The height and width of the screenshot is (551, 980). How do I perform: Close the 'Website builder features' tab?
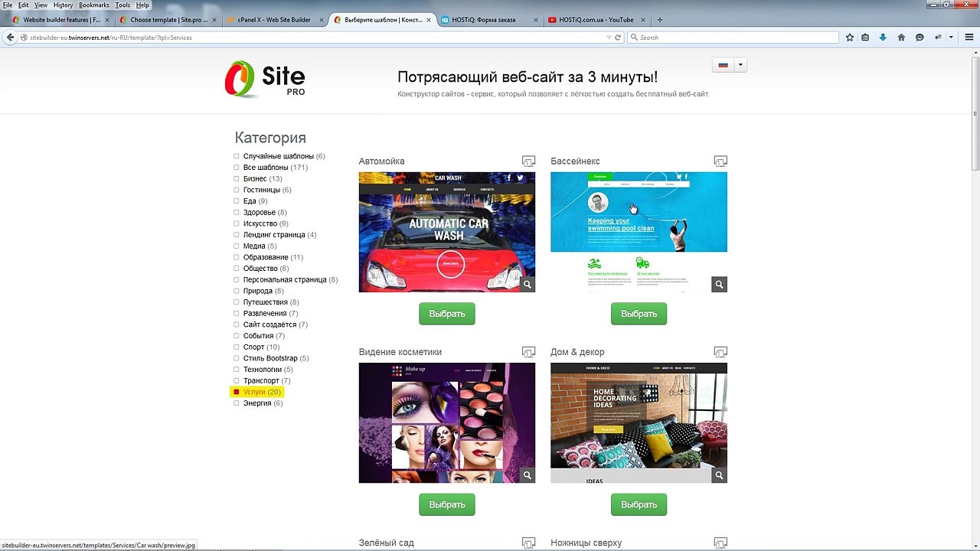pos(106,20)
